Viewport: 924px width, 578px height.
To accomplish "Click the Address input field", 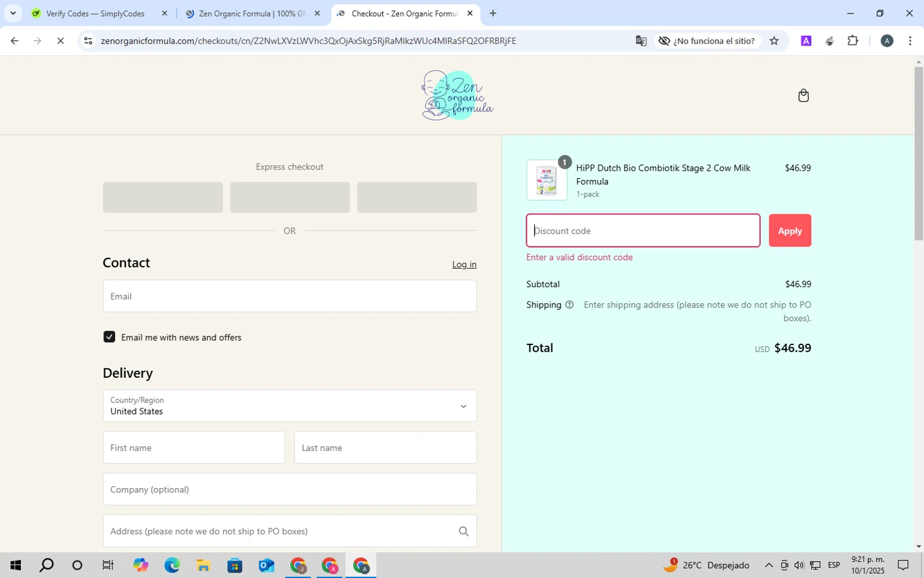I will point(290,531).
